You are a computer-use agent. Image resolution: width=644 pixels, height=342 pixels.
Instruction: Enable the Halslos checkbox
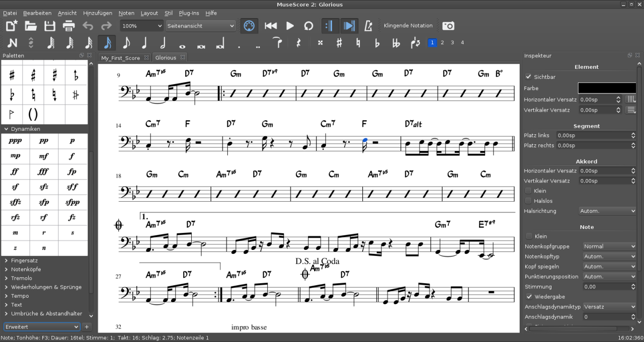coord(528,201)
